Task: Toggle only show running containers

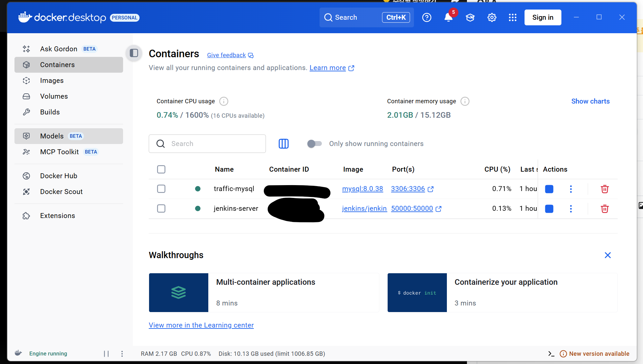Action: click(x=314, y=144)
